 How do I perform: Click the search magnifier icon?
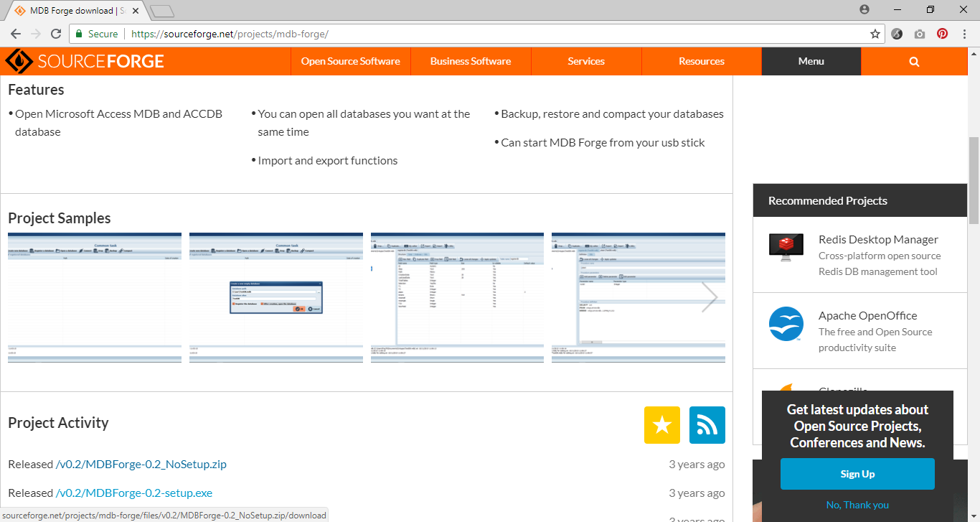[914, 62]
